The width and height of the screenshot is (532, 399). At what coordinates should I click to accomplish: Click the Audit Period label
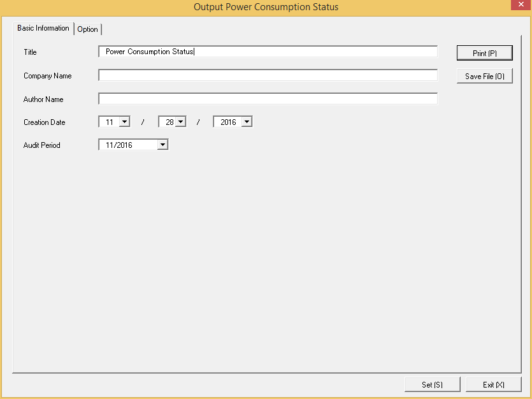[42, 145]
